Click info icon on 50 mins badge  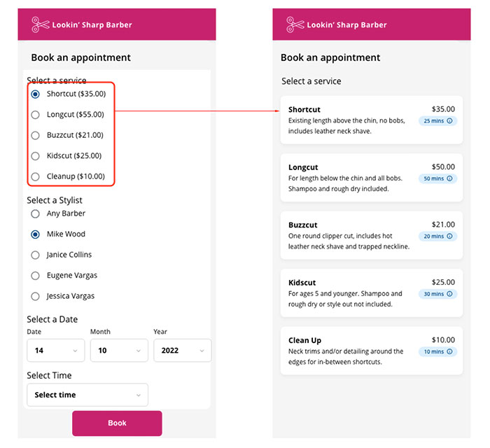coord(449,178)
